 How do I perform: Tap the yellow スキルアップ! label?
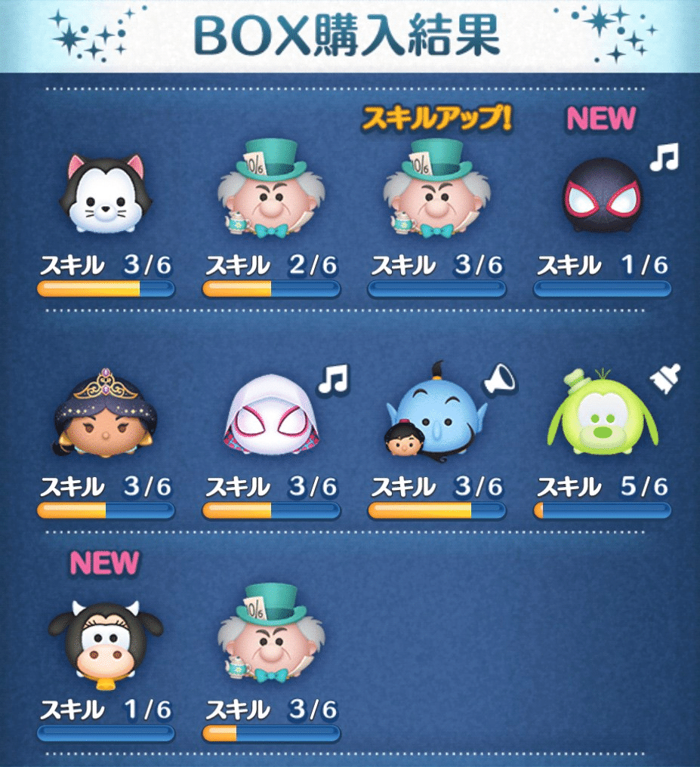click(x=436, y=119)
